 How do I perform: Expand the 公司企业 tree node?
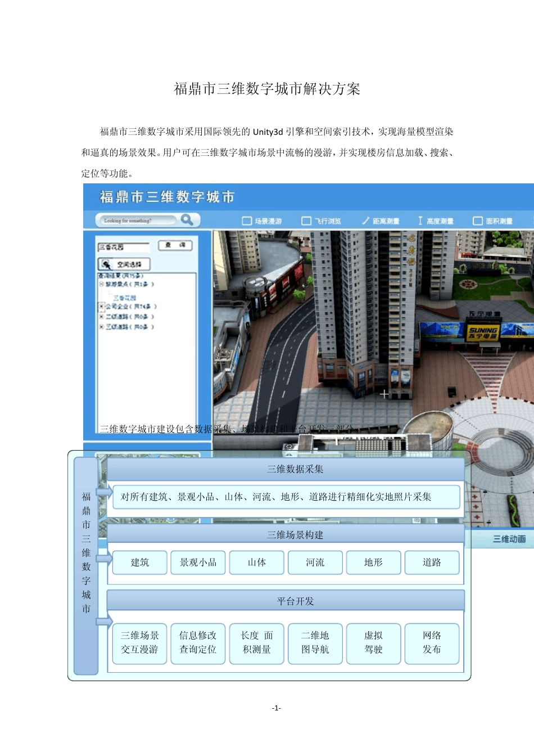click(102, 307)
